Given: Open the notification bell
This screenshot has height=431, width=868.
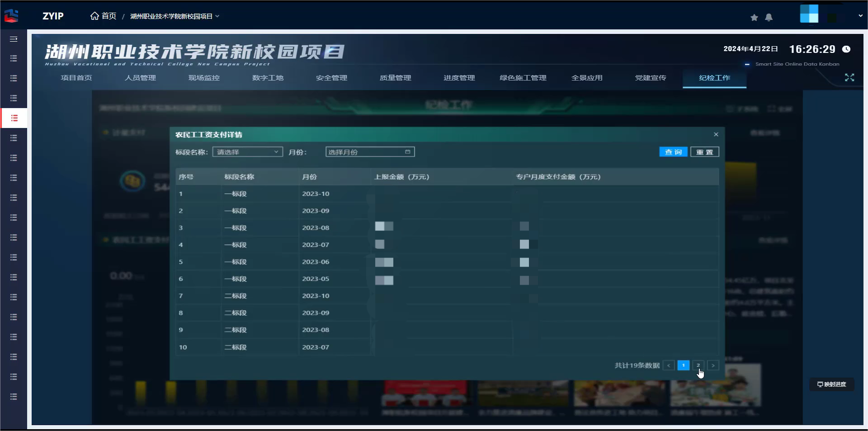Looking at the screenshot, I should coord(769,18).
